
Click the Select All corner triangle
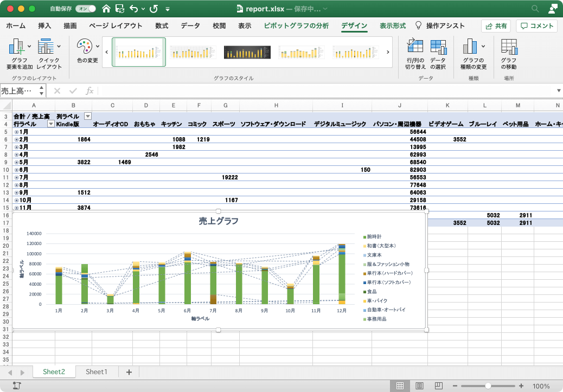7,105
